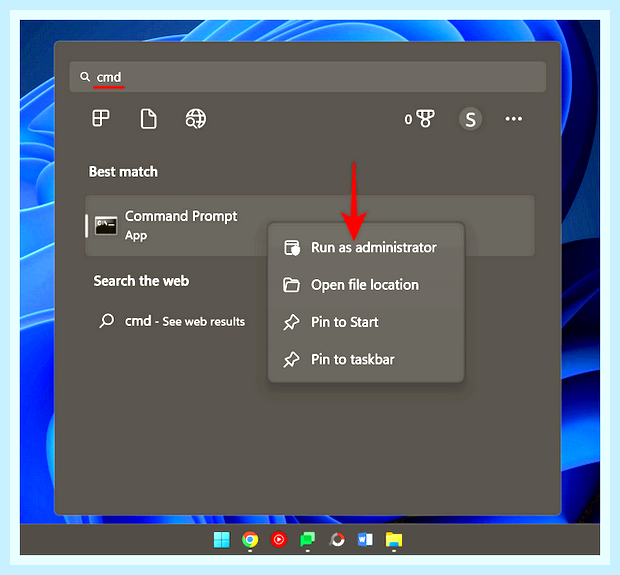620x575 pixels.
Task: Click the folder icon beside Open file location
Action: (291, 285)
